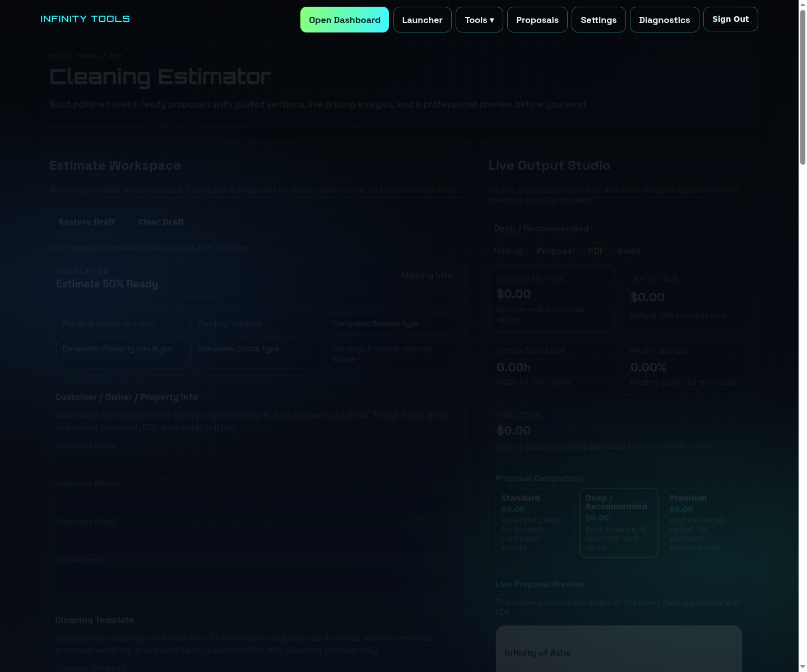Switch to the PDF tab

coord(596,251)
